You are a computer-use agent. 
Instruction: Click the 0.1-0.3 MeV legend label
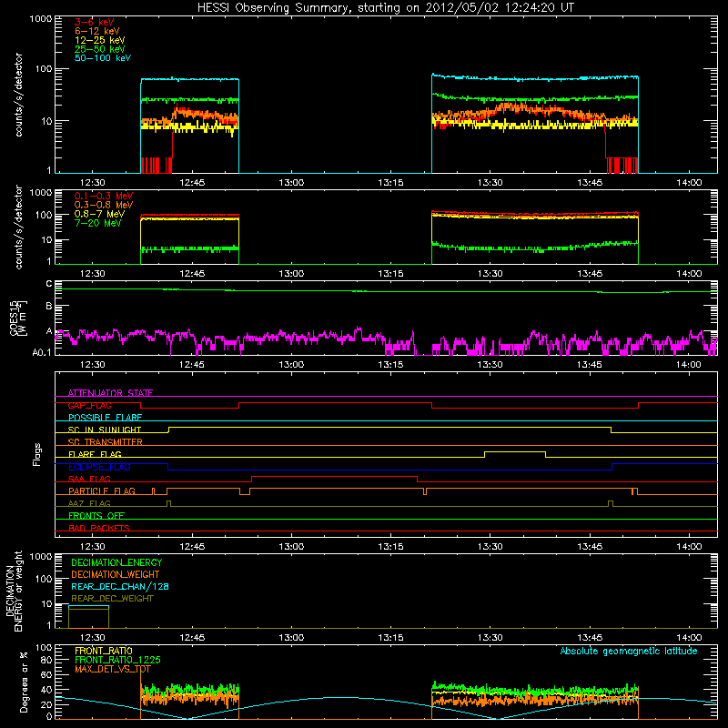click(104, 196)
